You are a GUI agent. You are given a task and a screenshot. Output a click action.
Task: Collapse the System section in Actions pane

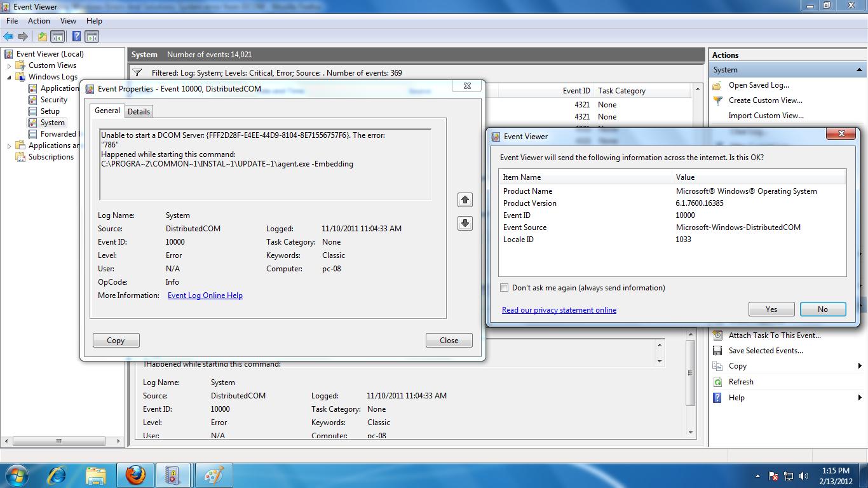[x=859, y=70]
